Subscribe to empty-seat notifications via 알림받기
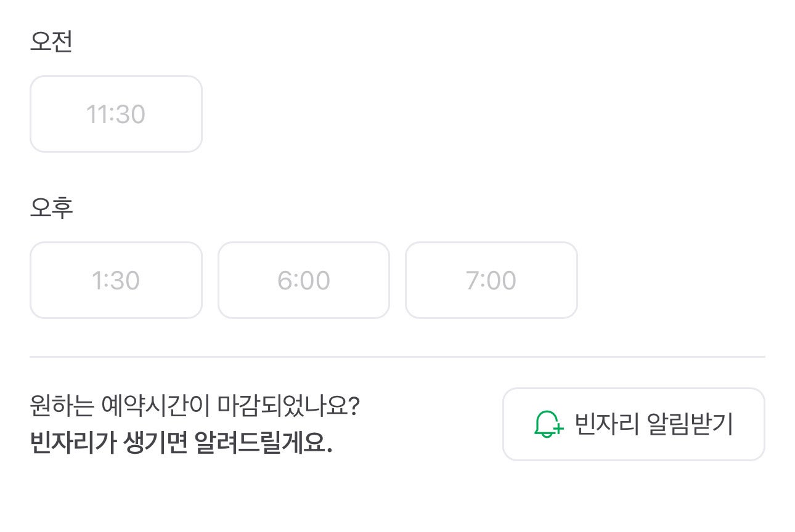The image size is (795, 532). (634, 424)
